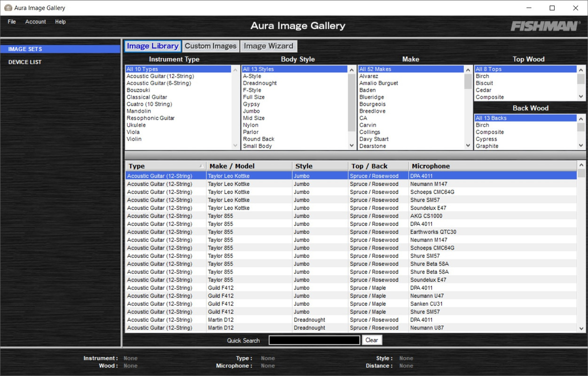Image resolution: width=588 pixels, height=376 pixels.
Task: Select Alvarez in Make list
Action: (411, 76)
